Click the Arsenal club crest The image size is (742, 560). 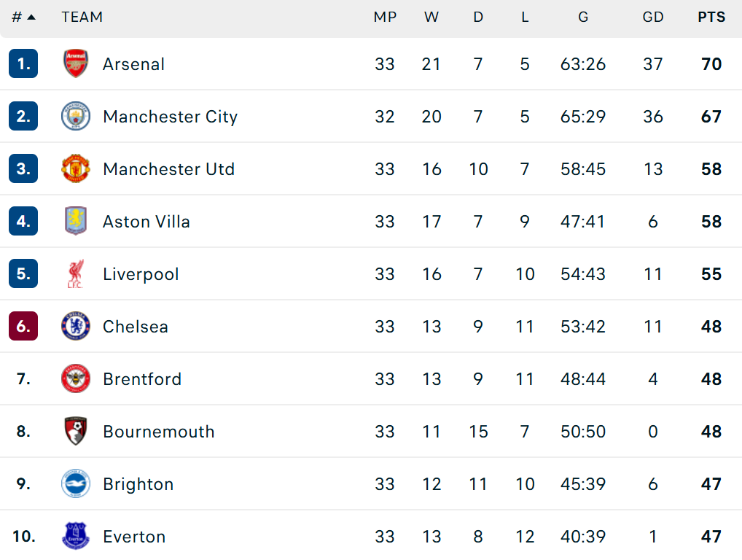pyautogui.click(x=76, y=63)
